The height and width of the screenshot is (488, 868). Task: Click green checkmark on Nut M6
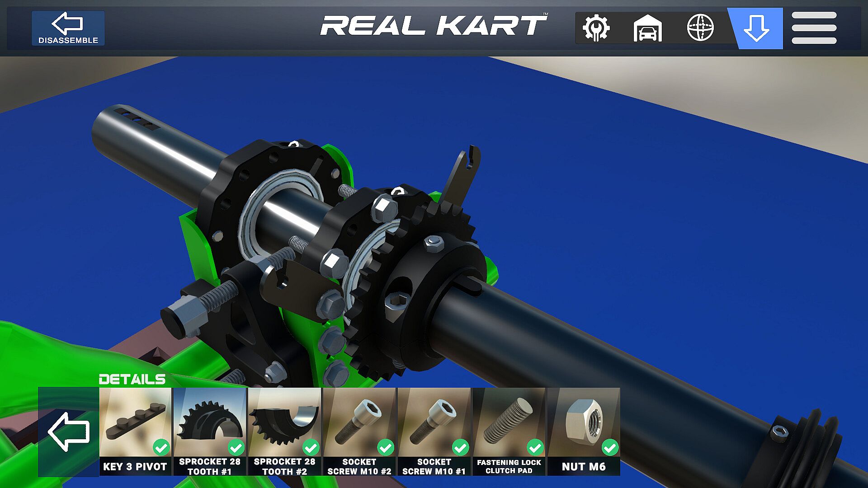(x=610, y=447)
